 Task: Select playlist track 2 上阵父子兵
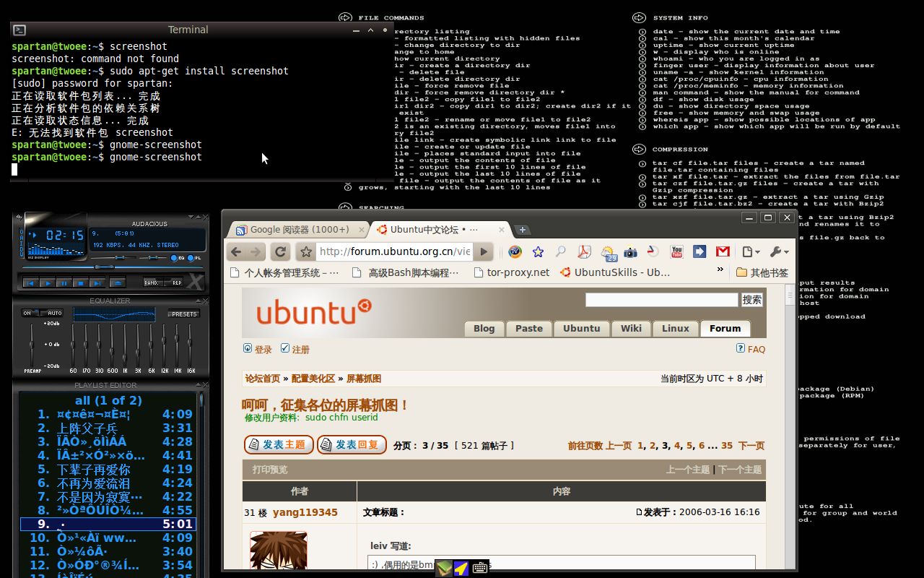point(108,428)
